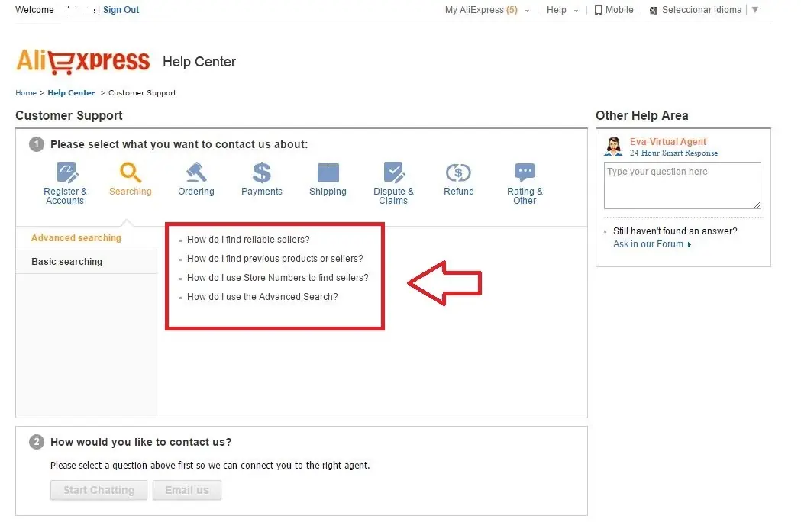Click the Sign Out link
The image size is (801, 532).
point(121,10)
